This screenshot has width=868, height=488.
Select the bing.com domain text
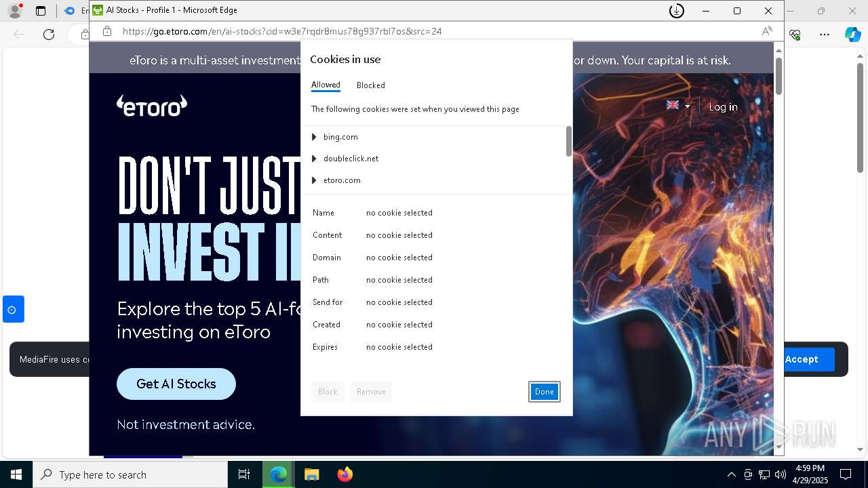(x=340, y=137)
